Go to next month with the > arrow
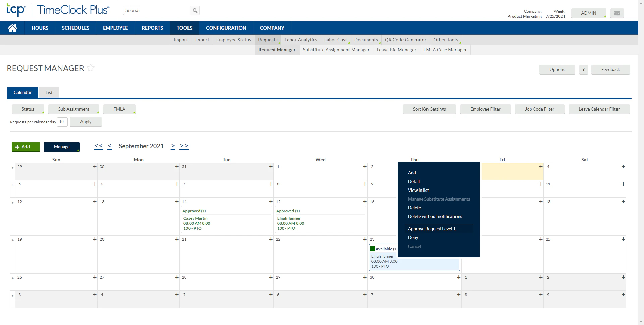The height and width of the screenshot is (325, 644). pyautogui.click(x=173, y=146)
